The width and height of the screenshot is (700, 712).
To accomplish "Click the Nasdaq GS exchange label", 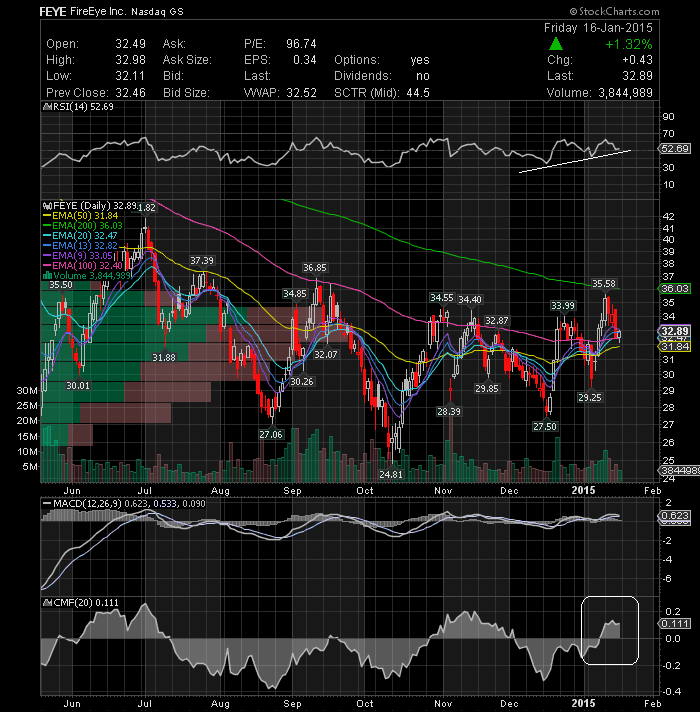I will point(157,12).
